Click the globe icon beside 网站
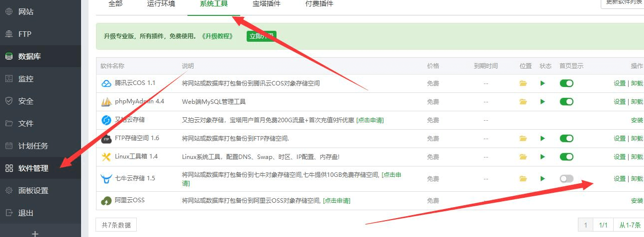Viewport: 644px width, 237px height. pos(9,11)
